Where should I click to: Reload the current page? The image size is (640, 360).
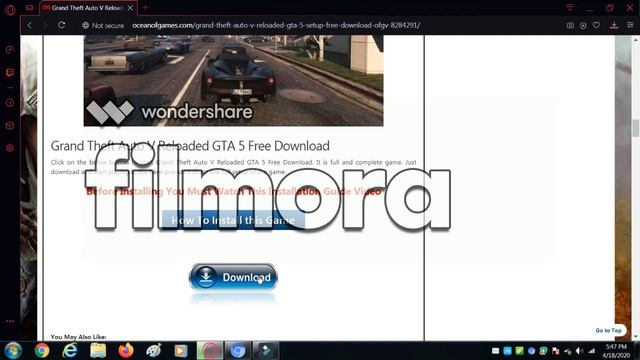tap(62, 25)
